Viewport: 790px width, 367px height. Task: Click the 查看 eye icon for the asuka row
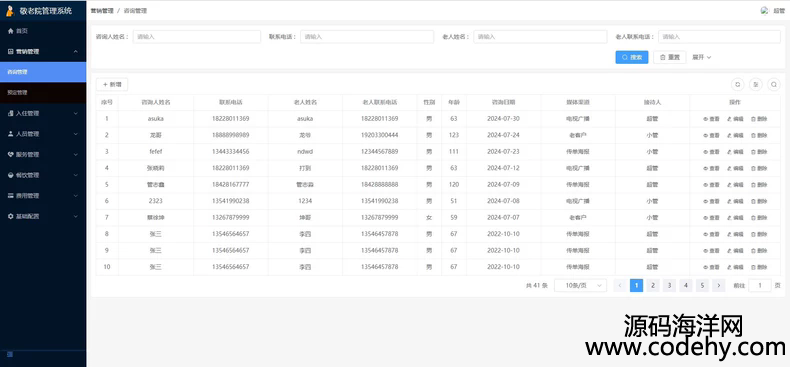pyautogui.click(x=706, y=119)
